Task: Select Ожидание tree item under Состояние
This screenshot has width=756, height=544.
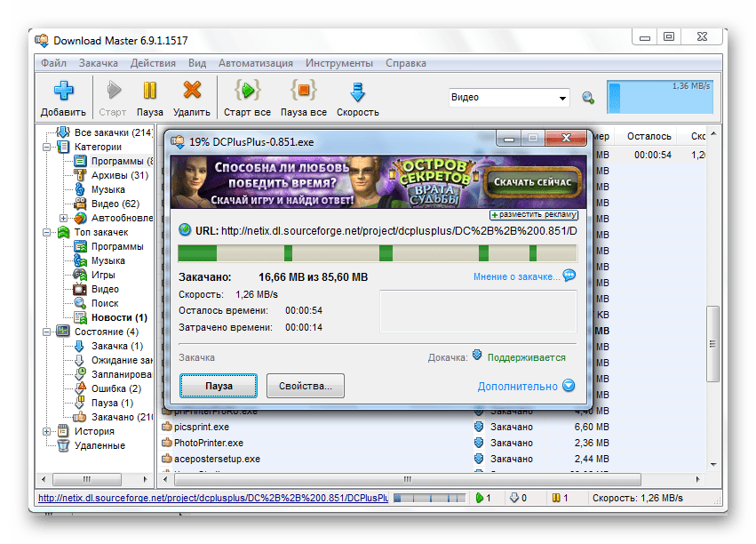Action: point(122,360)
